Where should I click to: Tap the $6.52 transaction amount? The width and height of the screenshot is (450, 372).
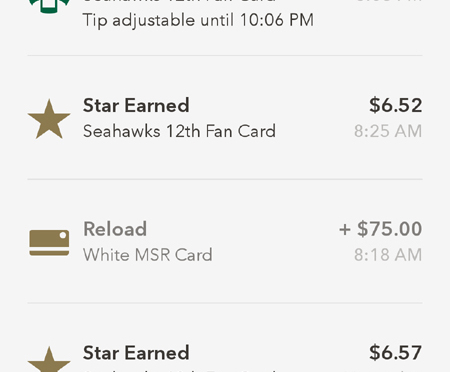[396, 105]
